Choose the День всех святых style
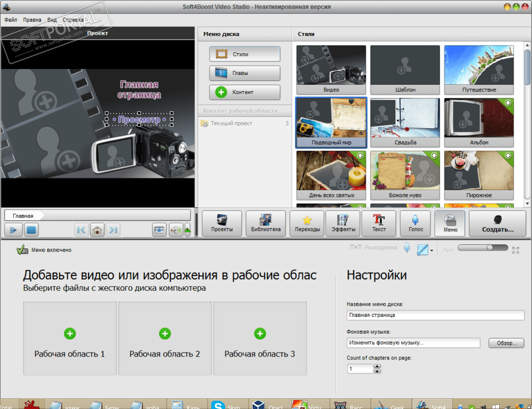532x409 pixels. (x=331, y=175)
